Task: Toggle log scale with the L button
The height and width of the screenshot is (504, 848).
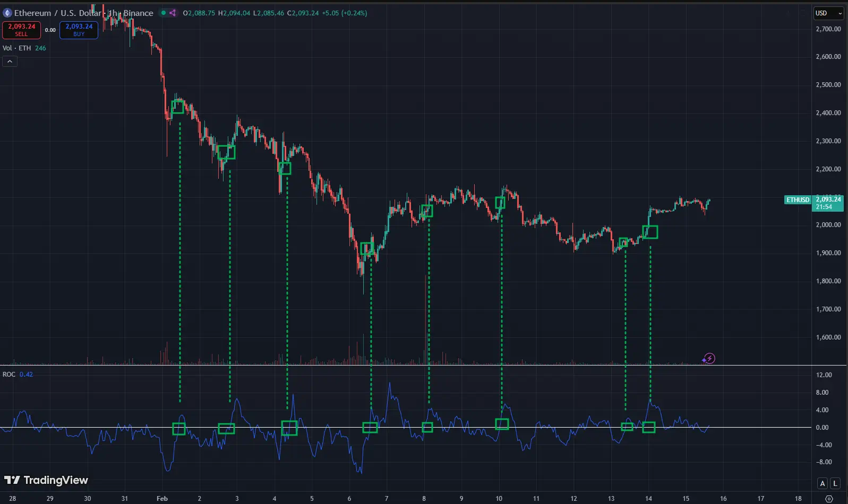Action: pos(835,483)
